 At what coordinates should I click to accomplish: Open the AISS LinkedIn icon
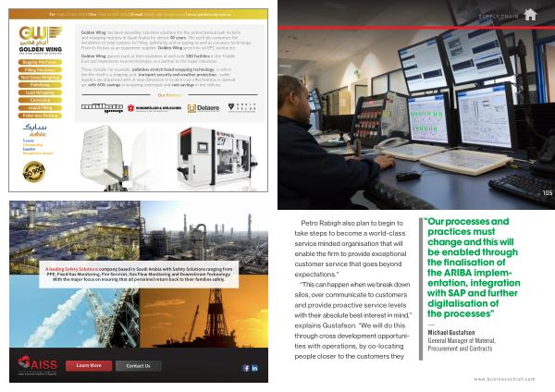coord(255,368)
